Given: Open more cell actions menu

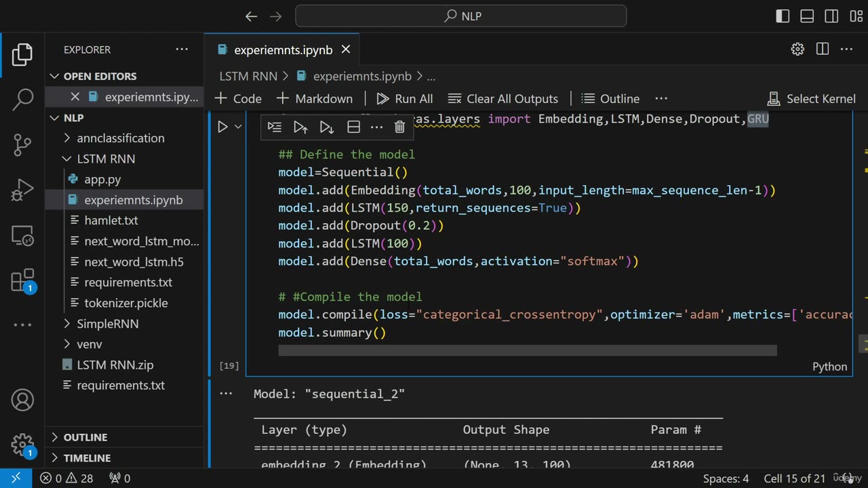Looking at the screenshot, I should (x=377, y=127).
